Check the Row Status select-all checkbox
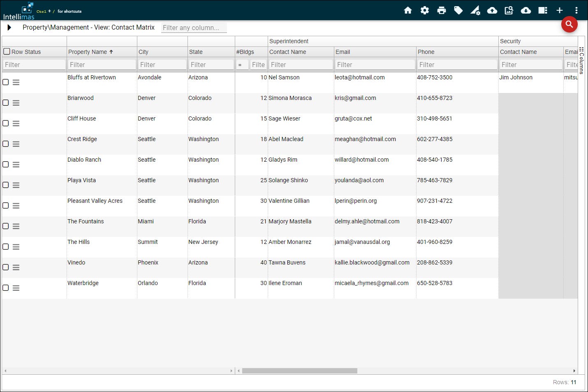The image size is (588, 392). click(x=6, y=51)
